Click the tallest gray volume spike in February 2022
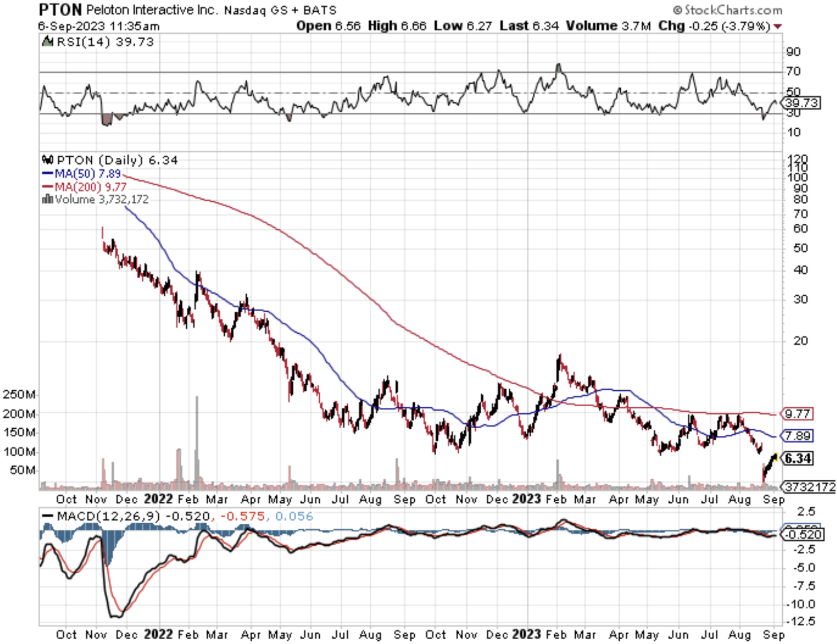The width and height of the screenshot is (837, 644). tap(197, 440)
